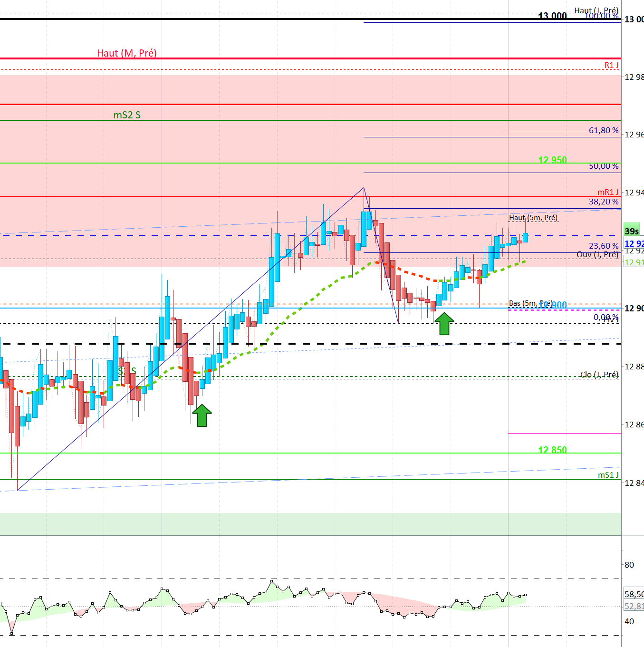This screenshot has width=644, height=647.
Task: Select the 0,00 % Fibonacci label
Action: click(x=606, y=317)
